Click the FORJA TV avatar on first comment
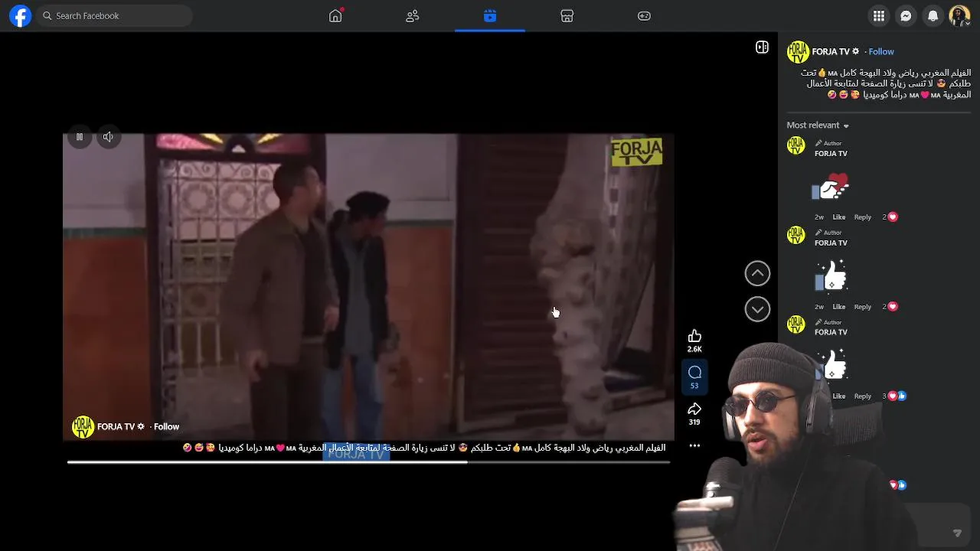 pyautogui.click(x=796, y=146)
